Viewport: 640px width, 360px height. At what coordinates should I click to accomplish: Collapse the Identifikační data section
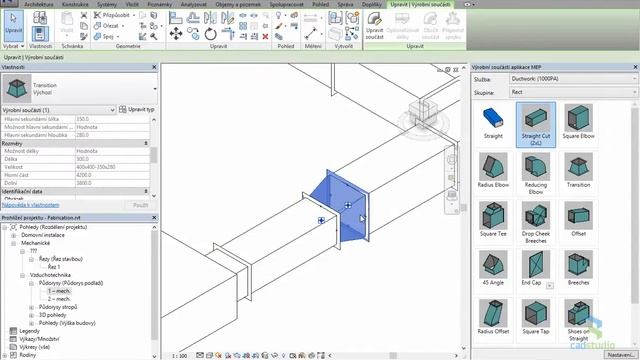[x=146, y=191]
